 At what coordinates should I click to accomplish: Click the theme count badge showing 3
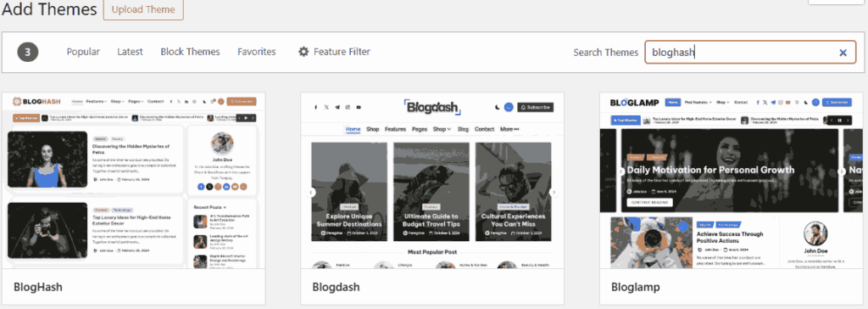click(27, 52)
